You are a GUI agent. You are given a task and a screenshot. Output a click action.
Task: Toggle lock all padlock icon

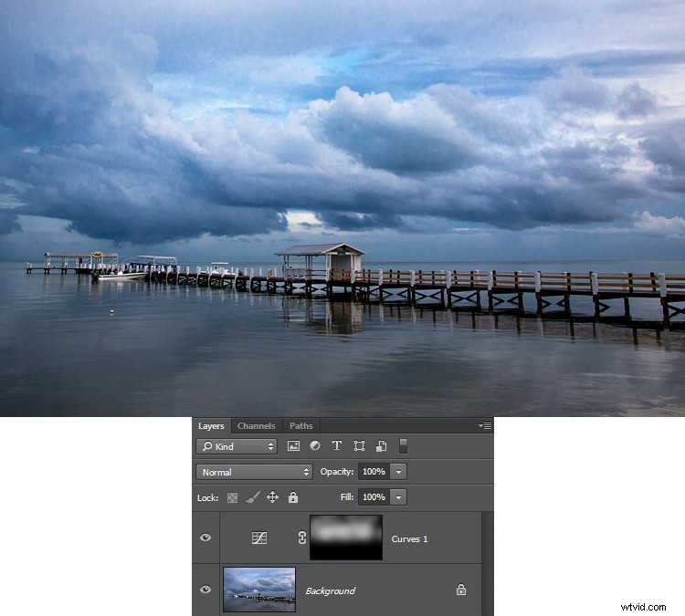(293, 497)
